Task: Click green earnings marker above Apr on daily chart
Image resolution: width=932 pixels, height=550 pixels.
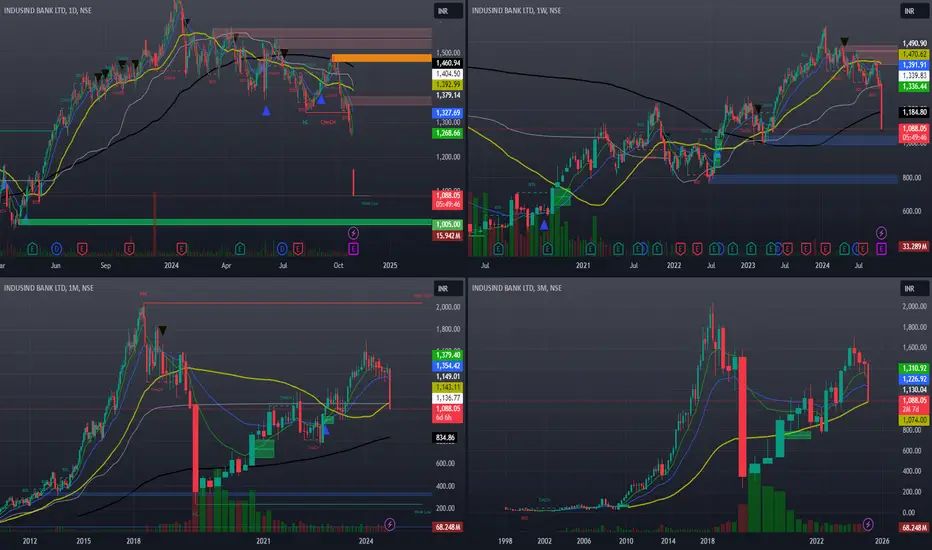Action: coord(240,249)
